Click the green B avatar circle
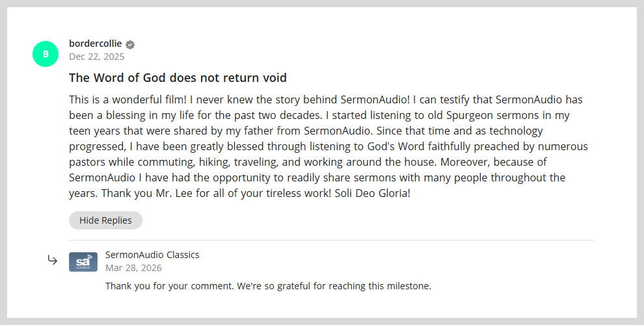The image size is (644, 325). coord(46,54)
